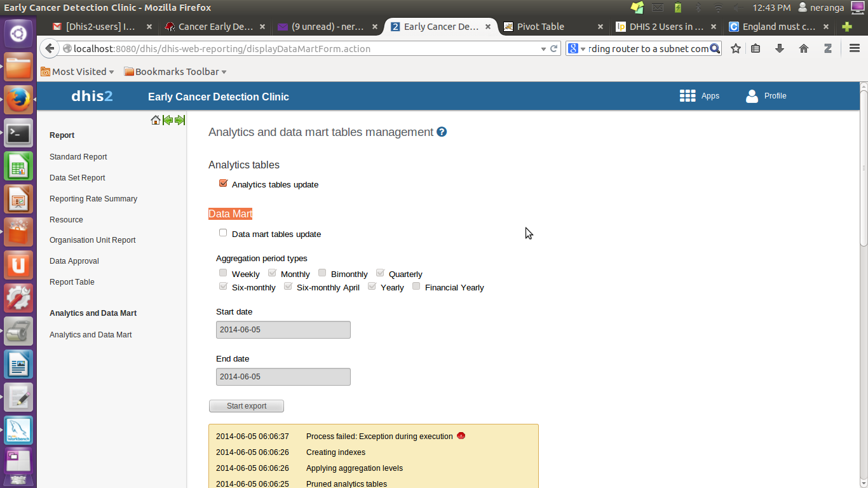Open LibreOffice Calc from the launcher
The width and height of the screenshot is (868, 488).
click(x=18, y=166)
